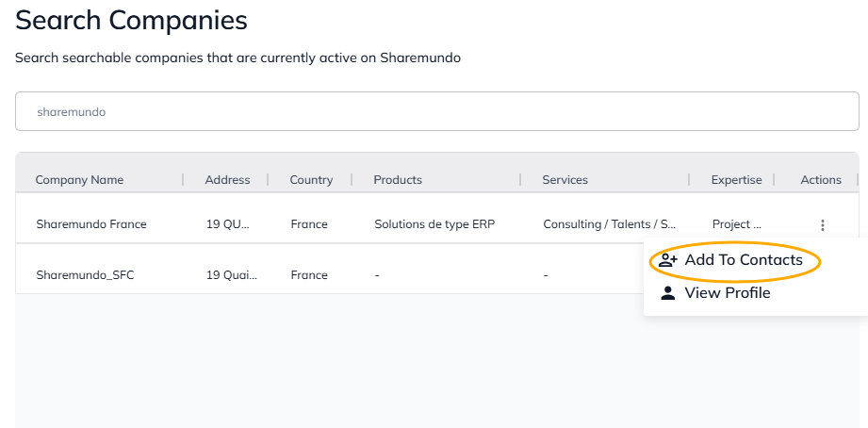Choose View Profile from the actions menu
The height and width of the screenshot is (428, 868).
point(727,293)
